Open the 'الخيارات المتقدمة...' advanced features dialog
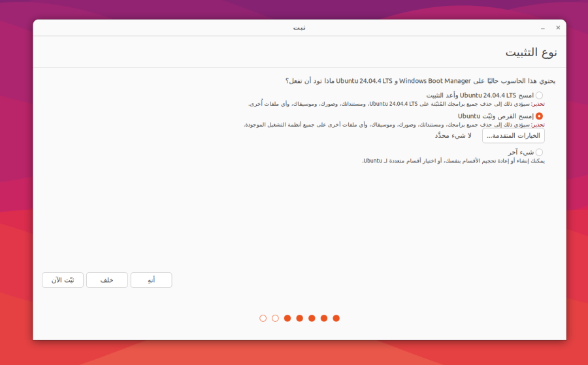588x365 pixels. tap(513, 136)
